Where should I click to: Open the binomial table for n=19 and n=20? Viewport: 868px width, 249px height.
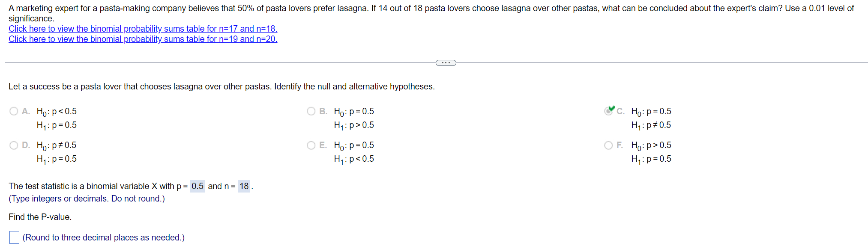tap(143, 39)
